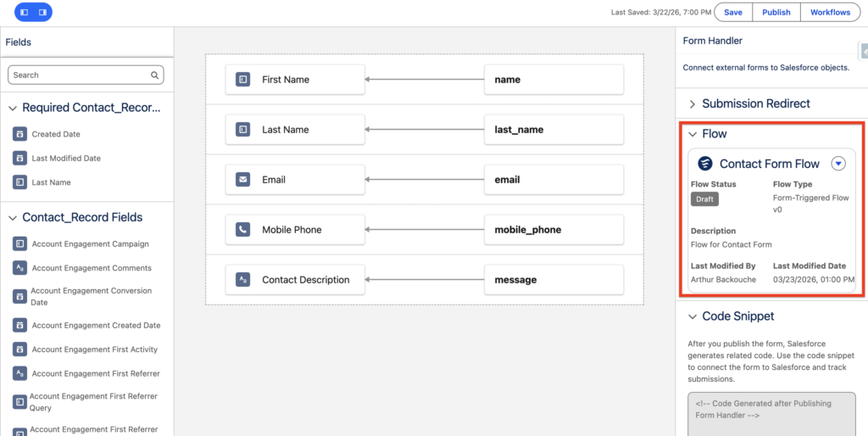The width and height of the screenshot is (868, 436).
Task: Click the Email envelope icon in canvas
Action: point(243,180)
